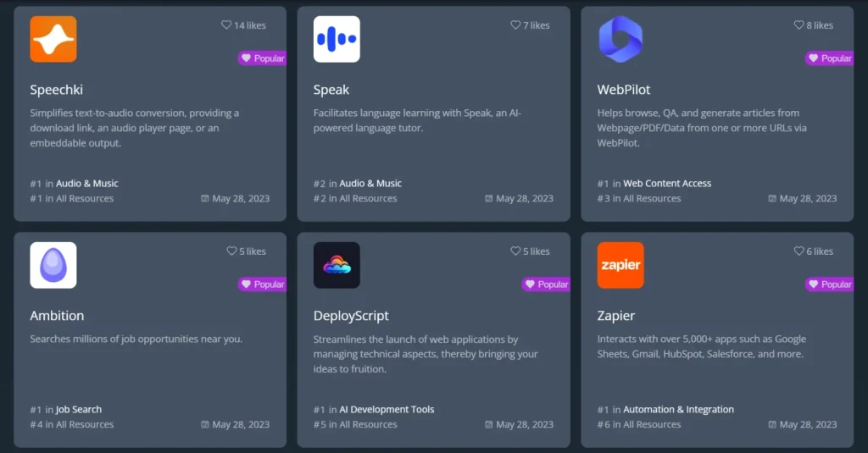Open the Speechki orange logo icon
This screenshot has height=453, width=868.
click(x=53, y=39)
